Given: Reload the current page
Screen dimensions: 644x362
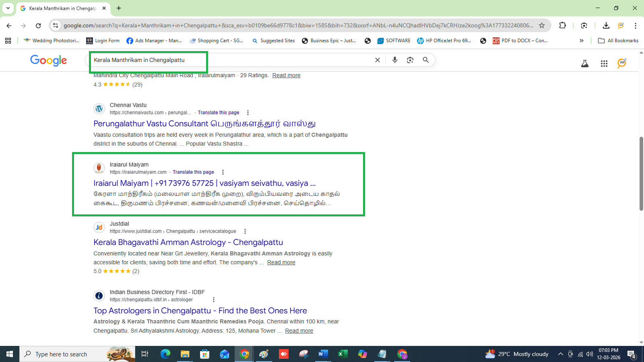Looking at the screenshot, I should coord(38,25).
